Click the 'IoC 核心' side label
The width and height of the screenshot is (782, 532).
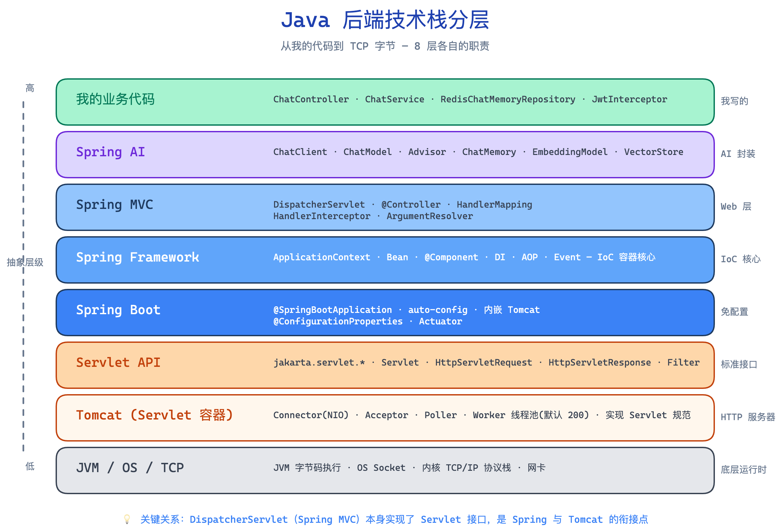pos(741,259)
